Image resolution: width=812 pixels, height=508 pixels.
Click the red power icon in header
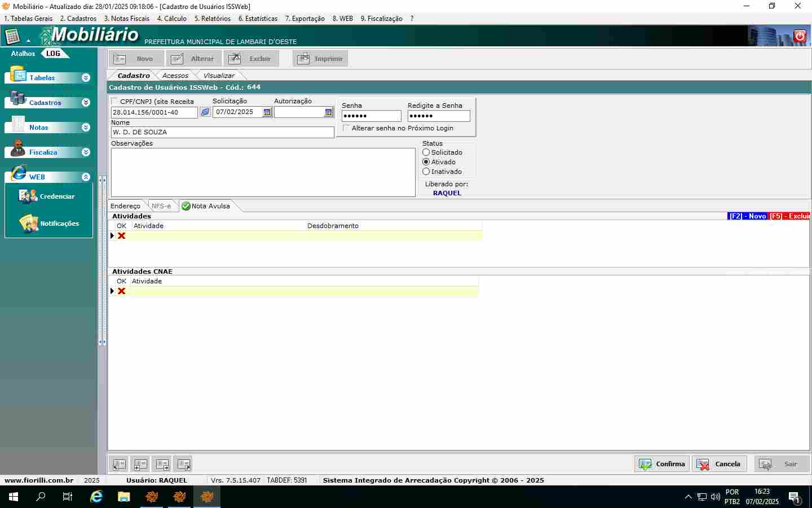point(800,36)
